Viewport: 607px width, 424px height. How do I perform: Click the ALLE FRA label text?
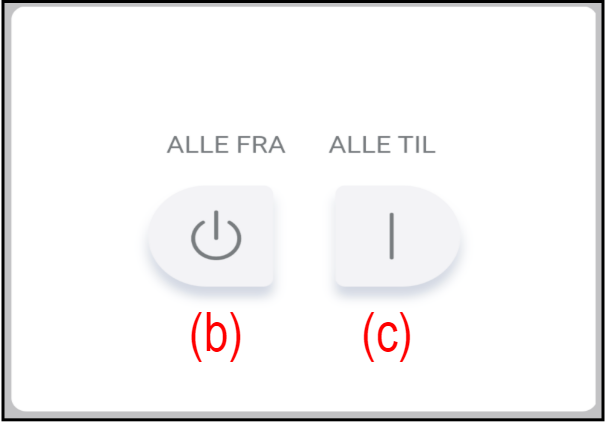point(226,145)
